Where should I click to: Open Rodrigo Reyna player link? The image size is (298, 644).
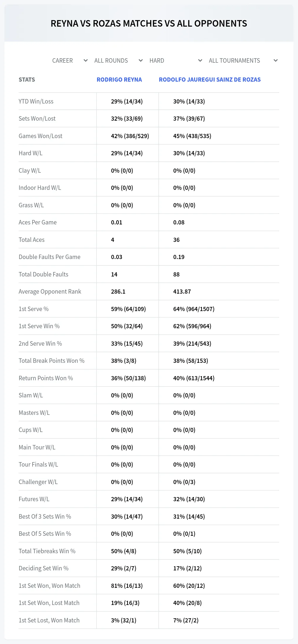[119, 80]
